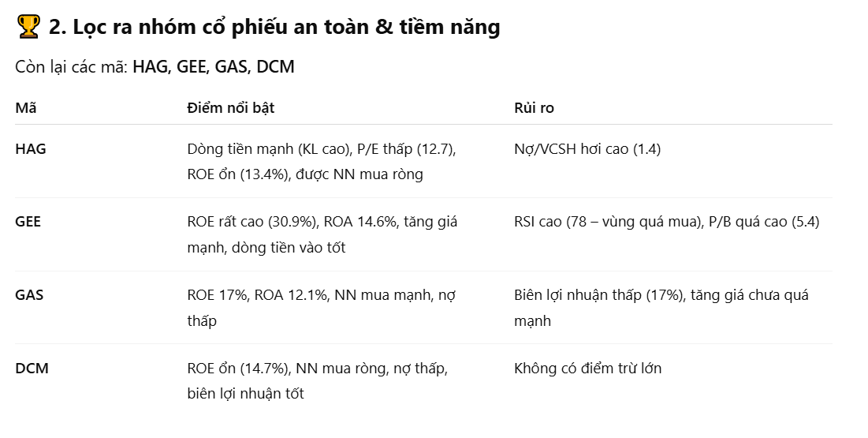Click the trophy emoji icon

pyautogui.click(x=28, y=27)
